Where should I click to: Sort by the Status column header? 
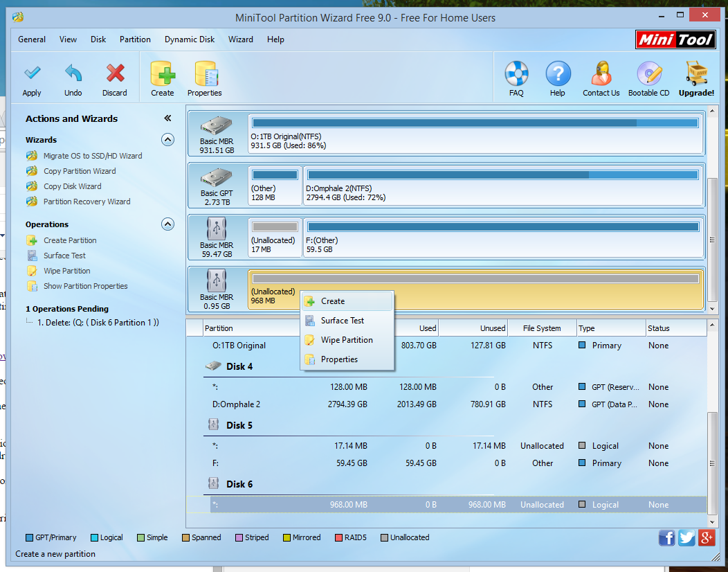(x=676, y=328)
